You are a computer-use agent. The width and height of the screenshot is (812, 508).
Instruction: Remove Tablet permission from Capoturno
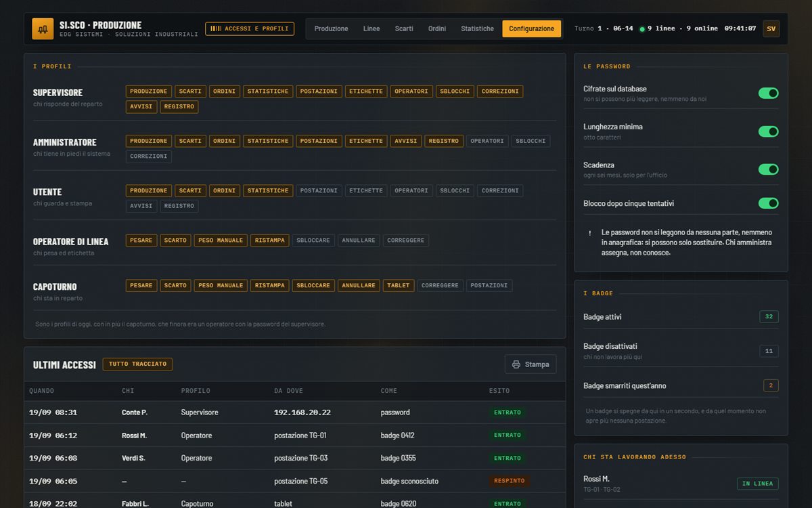(x=399, y=286)
